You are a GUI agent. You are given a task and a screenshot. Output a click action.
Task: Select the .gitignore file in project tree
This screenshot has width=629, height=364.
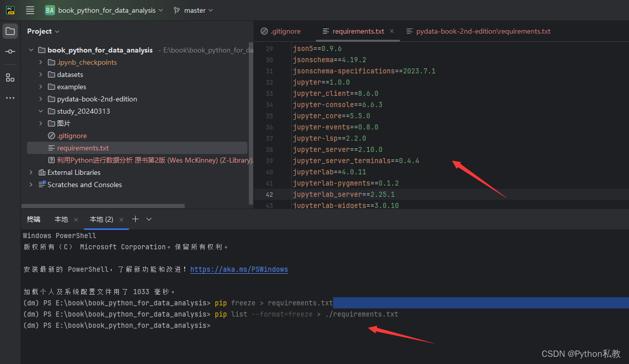click(x=72, y=136)
